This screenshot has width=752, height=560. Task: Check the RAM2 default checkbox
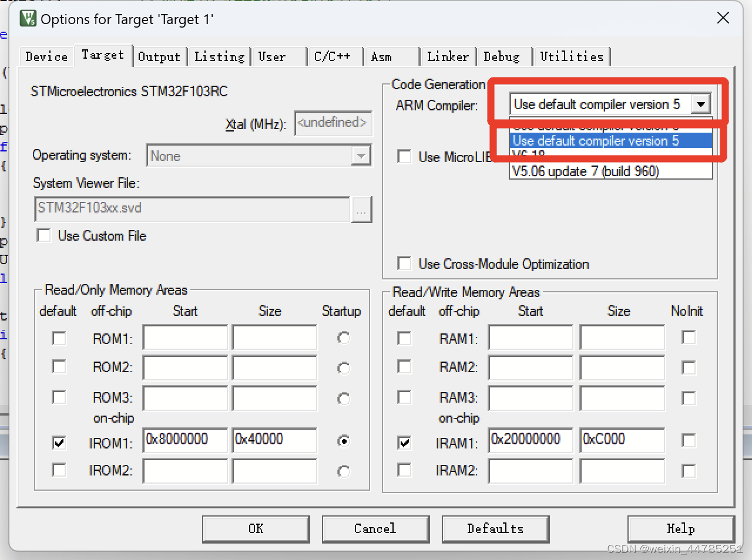404,367
